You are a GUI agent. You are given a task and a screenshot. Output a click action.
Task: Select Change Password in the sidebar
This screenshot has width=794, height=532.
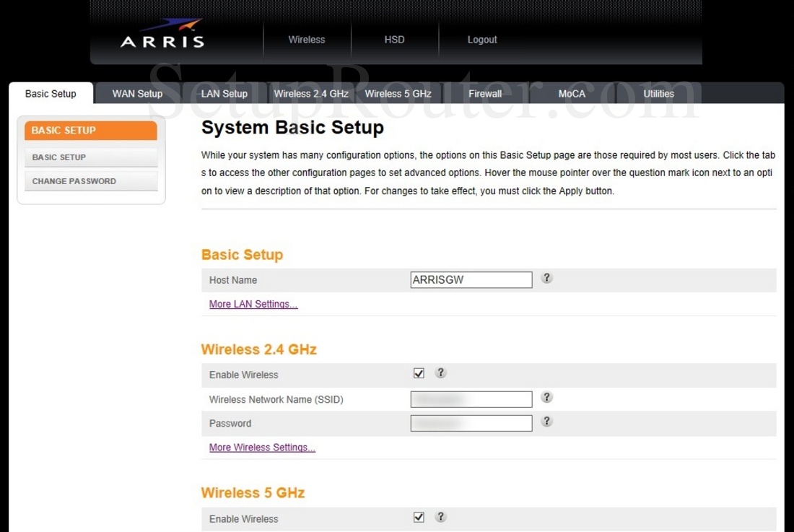(x=74, y=181)
